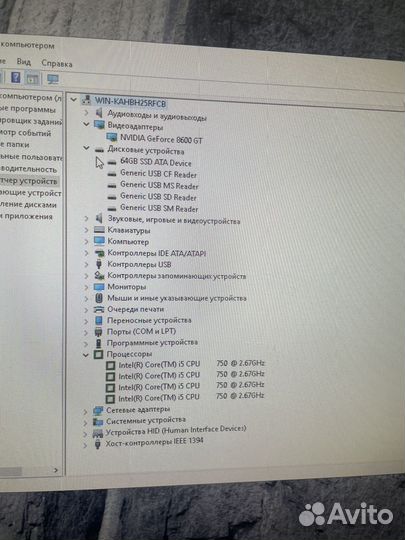This screenshot has height=540, width=405.
Task: Select the WIN-KAHBH25RFCB computer icon
Action: click(x=86, y=100)
